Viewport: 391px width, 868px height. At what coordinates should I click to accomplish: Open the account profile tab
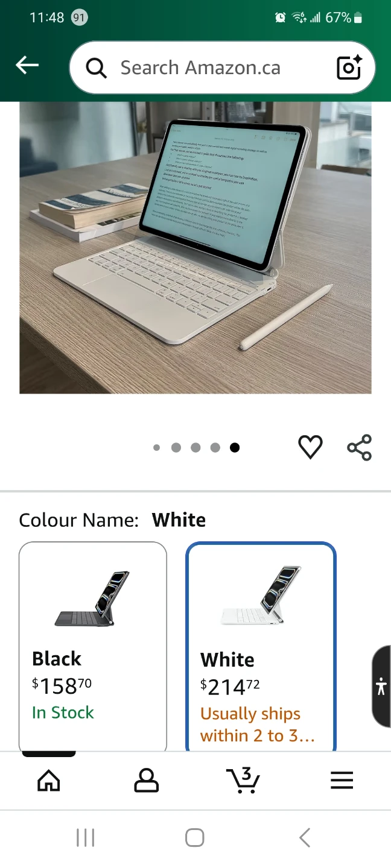click(146, 781)
